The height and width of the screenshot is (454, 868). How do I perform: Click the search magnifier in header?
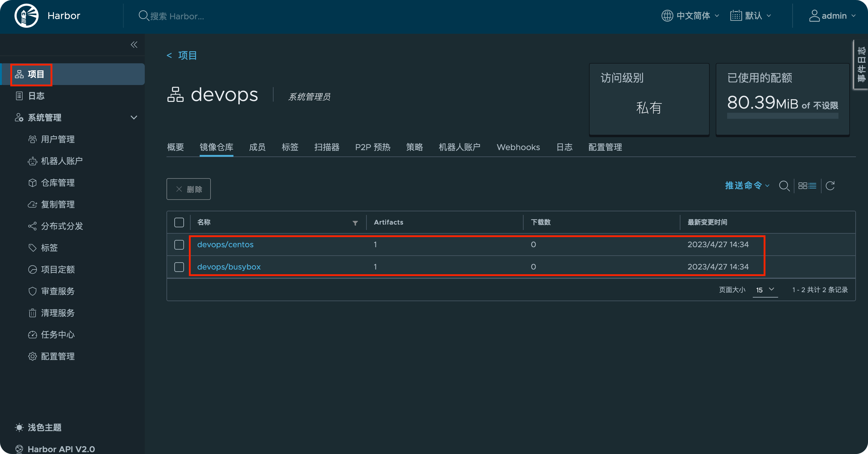(143, 15)
